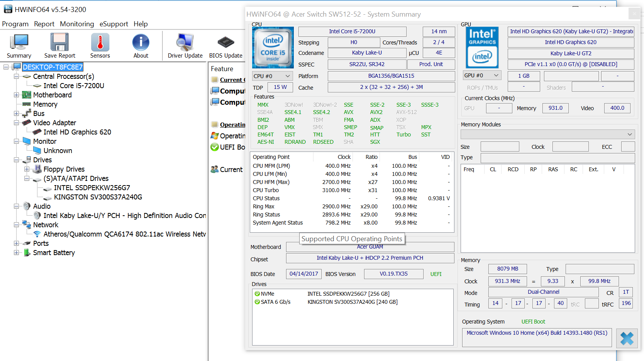Select Intel Core i5-7200U tree item

[74, 85]
